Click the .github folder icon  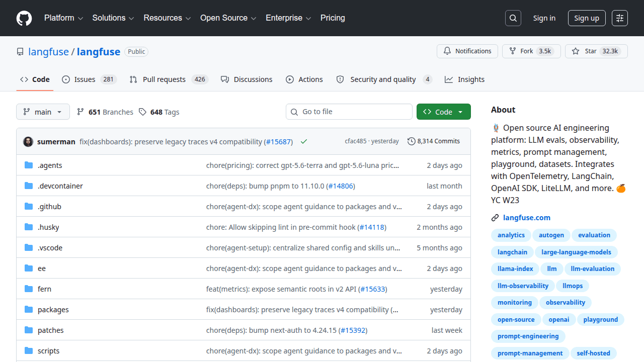29,207
